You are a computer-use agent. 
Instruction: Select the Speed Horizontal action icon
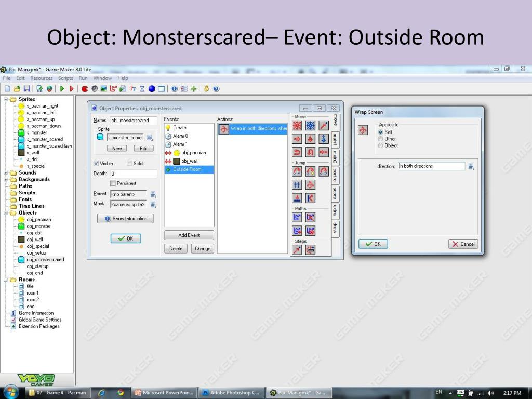(297, 139)
